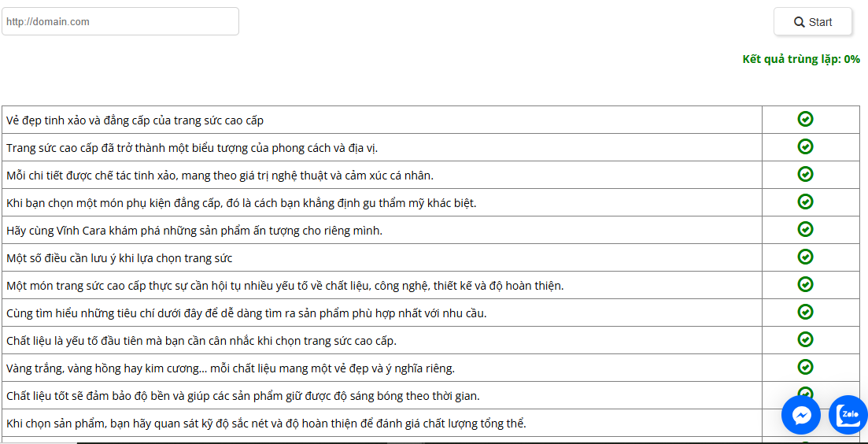Select text 'Hãy cùng Vĩnh Cara khám phá'
This screenshot has width=868, height=444.
(x=83, y=231)
